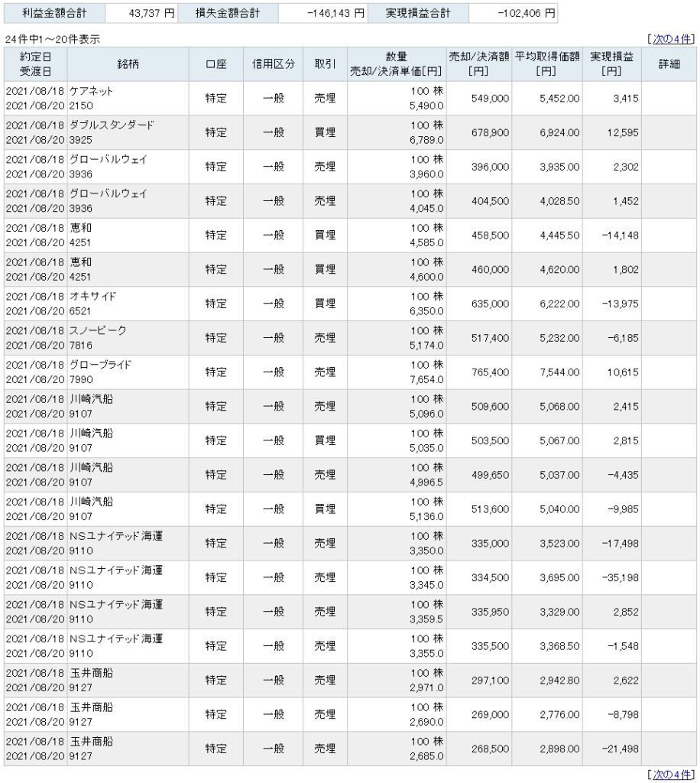The height and width of the screenshot is (783, 700).
Task: Click sale amount 513,600 for 川崎汽船
Action: (x=491, y=509)
